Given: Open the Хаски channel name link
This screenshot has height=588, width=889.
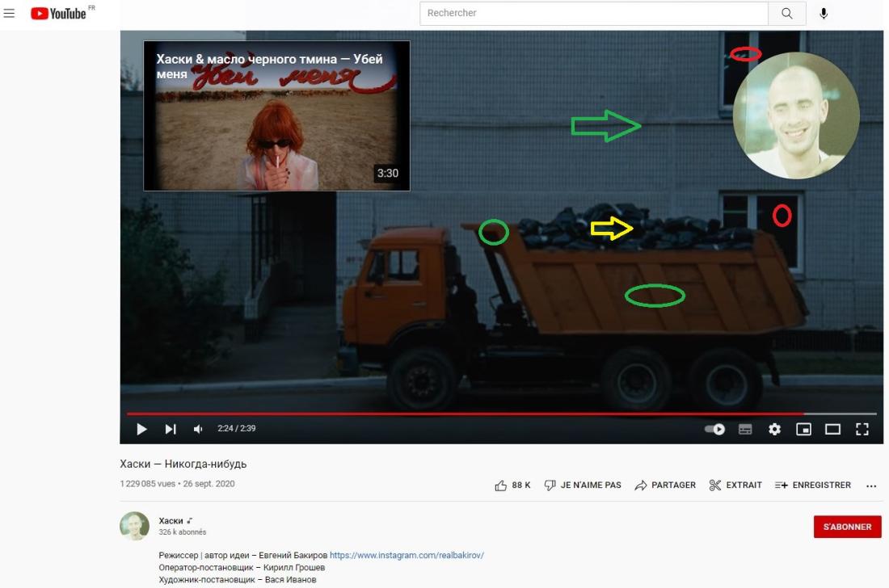Looking at the screenshot, I should coord(171,521).
